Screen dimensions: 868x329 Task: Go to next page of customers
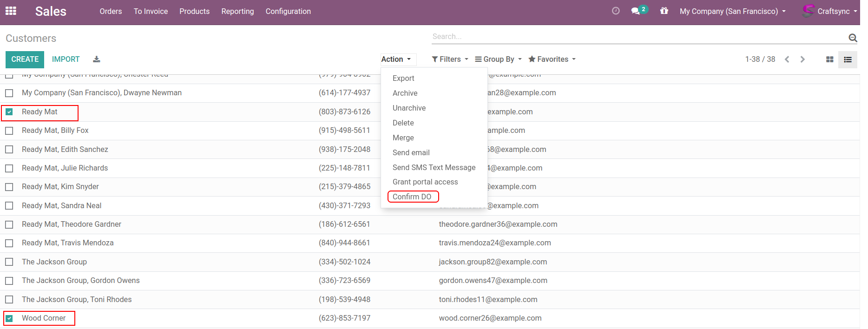click(802, 59)
